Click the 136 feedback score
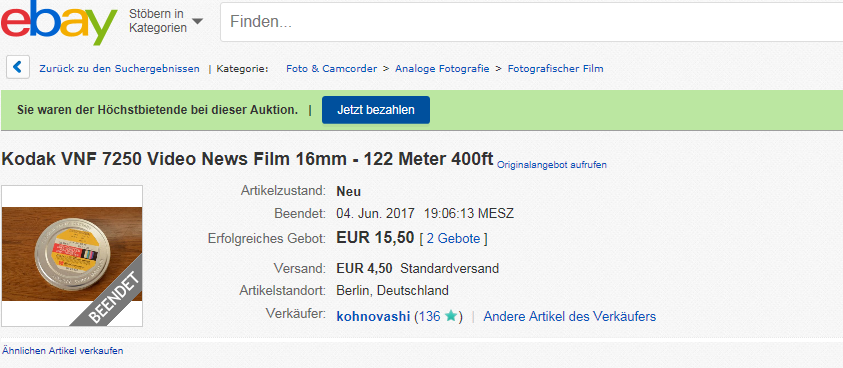 (430, 316)
